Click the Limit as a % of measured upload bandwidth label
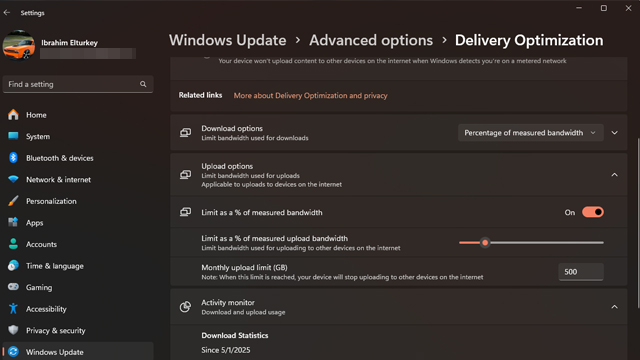 click(x=274, y=238)
